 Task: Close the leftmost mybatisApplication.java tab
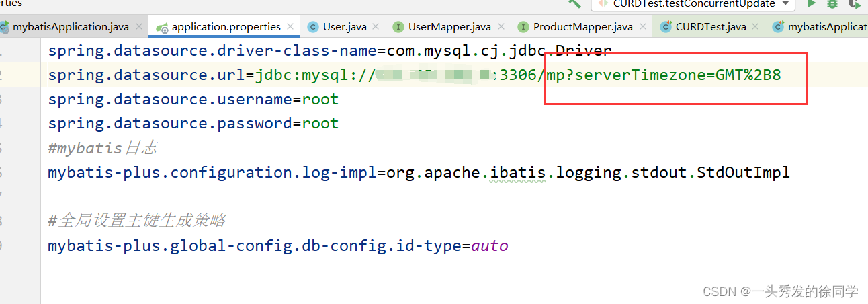(139, 27)
